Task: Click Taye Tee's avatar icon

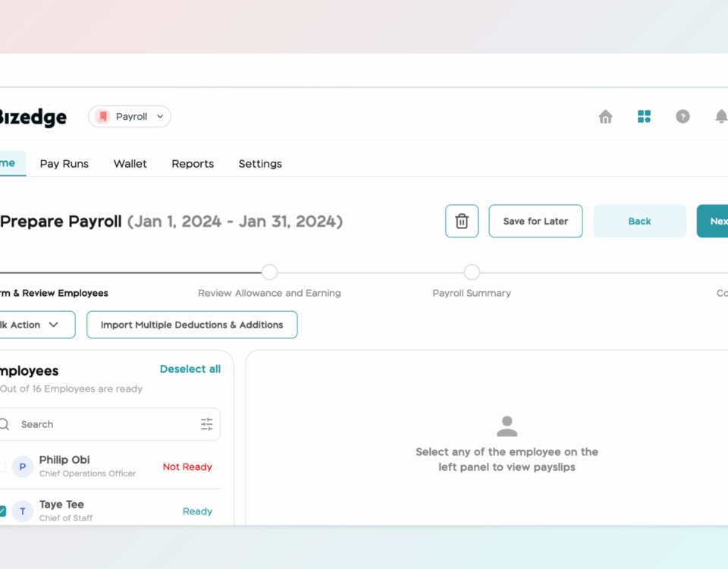Action: click(23, 511)
